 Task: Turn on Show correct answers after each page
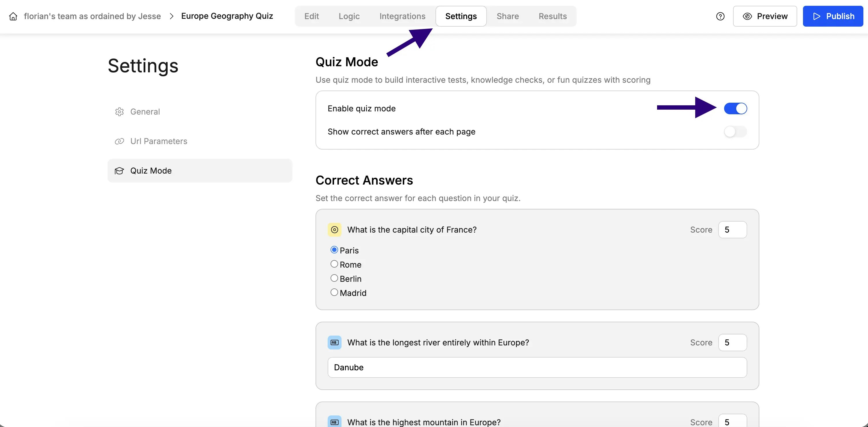(x=735, y=132)
